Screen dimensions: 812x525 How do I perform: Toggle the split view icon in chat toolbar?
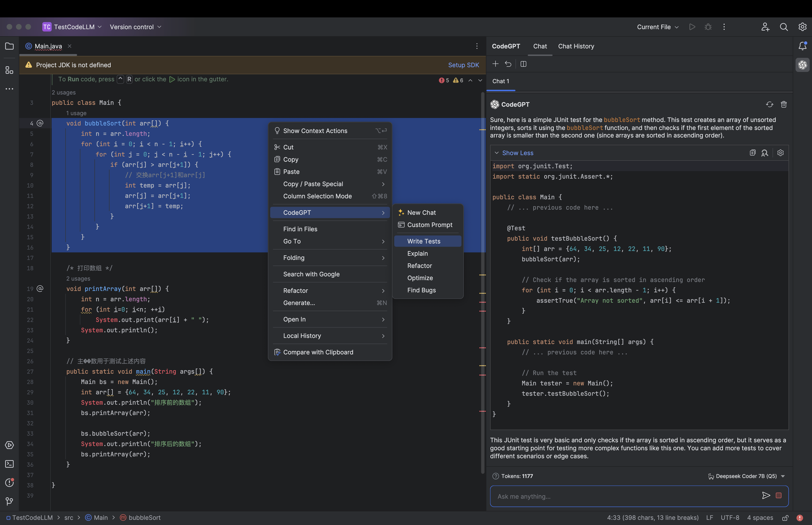coord(523,64)
